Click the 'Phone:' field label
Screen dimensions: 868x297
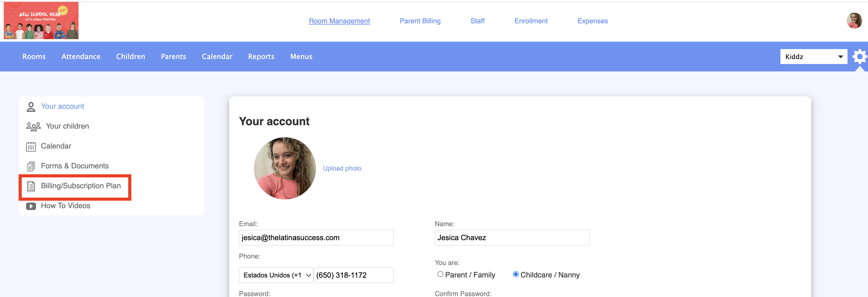tap(249, 256)
